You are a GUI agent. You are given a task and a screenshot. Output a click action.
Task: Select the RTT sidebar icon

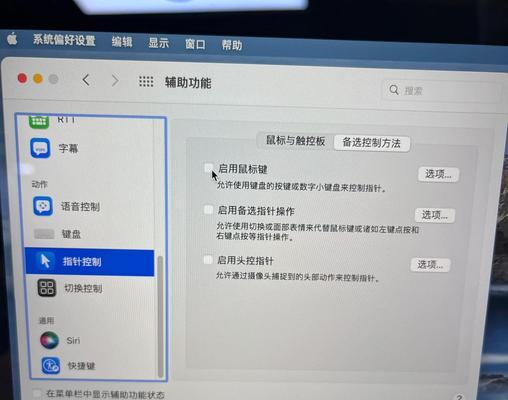pos(39,122)
